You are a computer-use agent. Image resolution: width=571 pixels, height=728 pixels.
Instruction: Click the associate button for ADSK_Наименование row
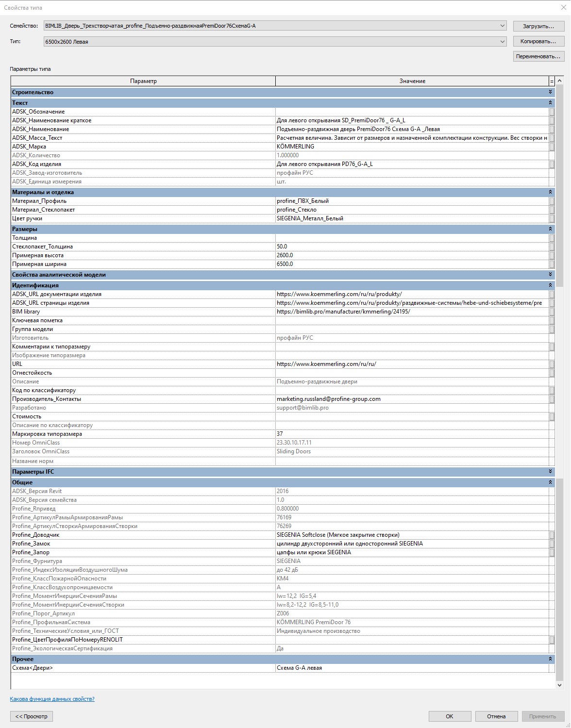pos(552,129)
